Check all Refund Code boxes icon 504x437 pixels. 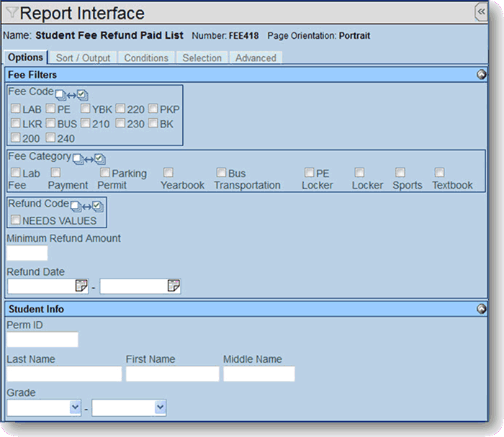coord(97,207)
